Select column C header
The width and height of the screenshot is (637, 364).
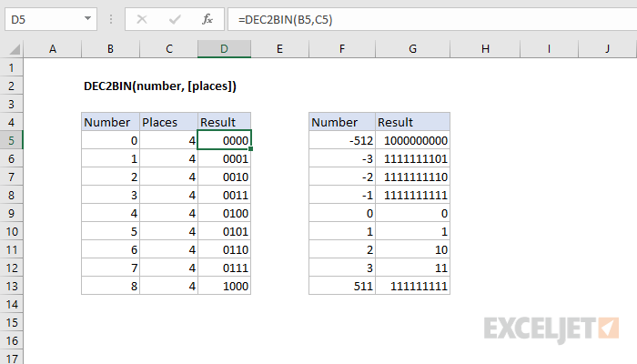pyautogui.click(x=168, y=49)
